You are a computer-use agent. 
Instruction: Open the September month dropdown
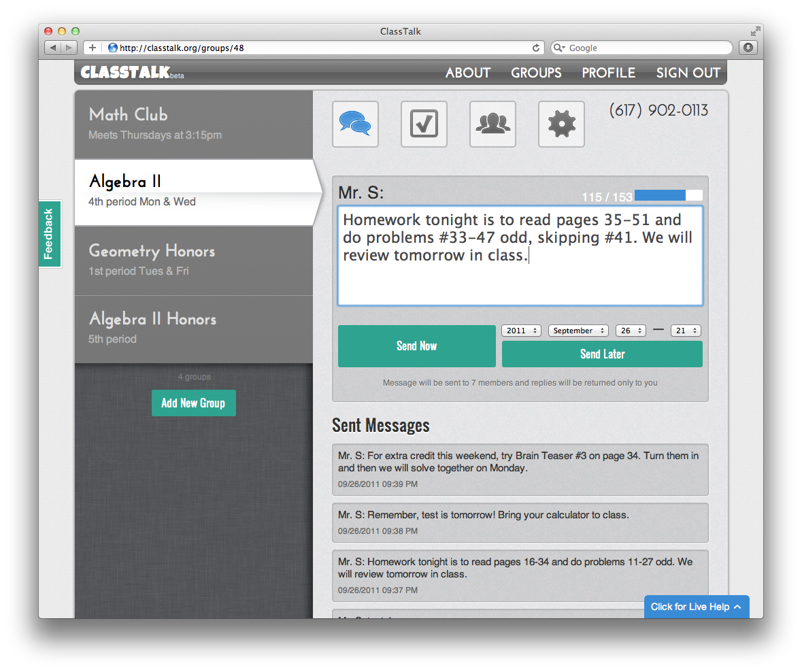click(578, 331)
